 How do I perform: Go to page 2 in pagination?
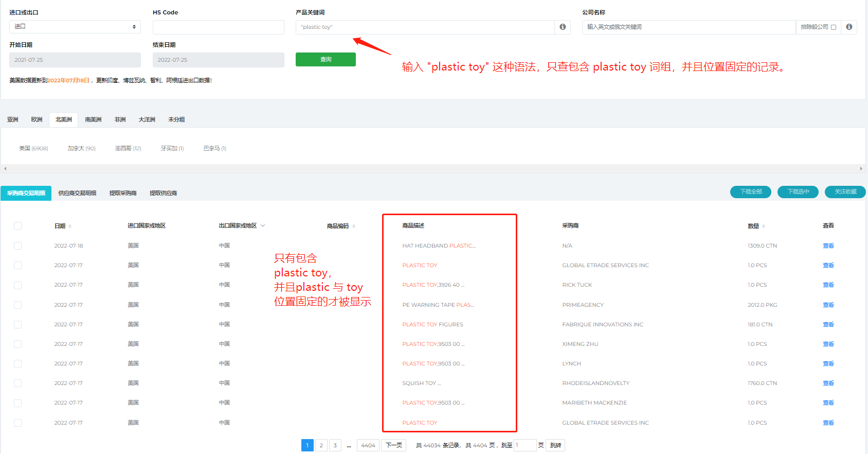pyautogui.click(x=321, y=445)
